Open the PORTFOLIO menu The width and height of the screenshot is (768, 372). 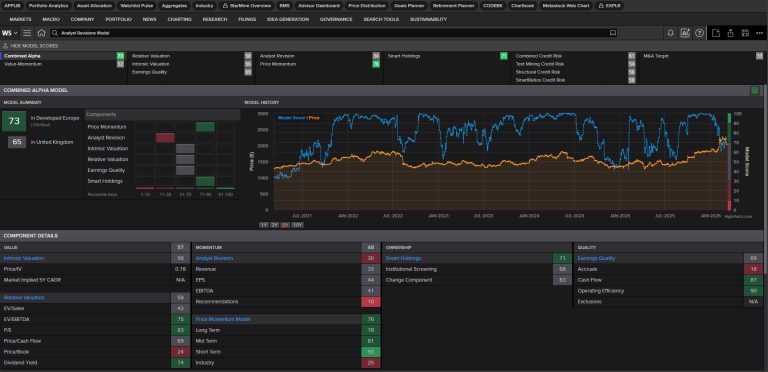click(x=119, y=19)
